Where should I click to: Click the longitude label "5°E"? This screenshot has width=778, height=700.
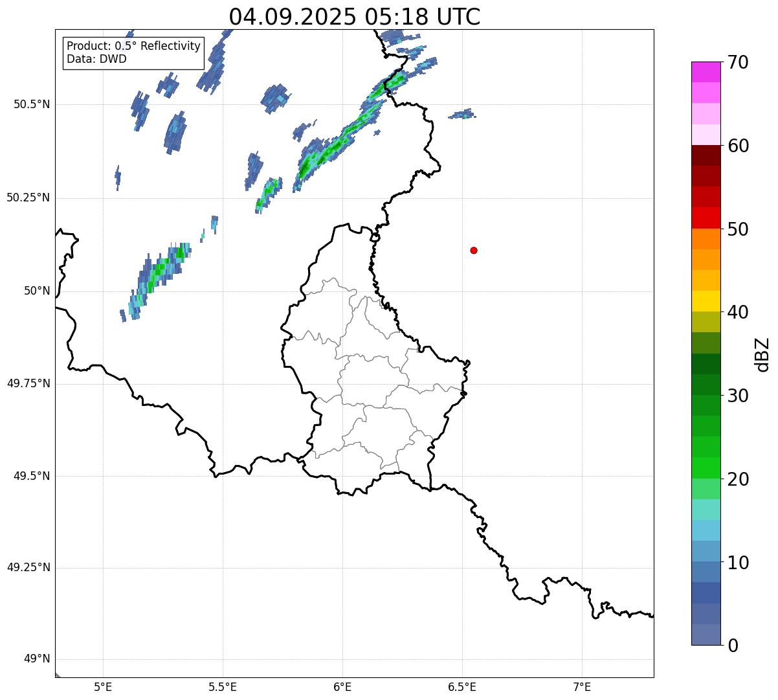(x=103, y=687)
